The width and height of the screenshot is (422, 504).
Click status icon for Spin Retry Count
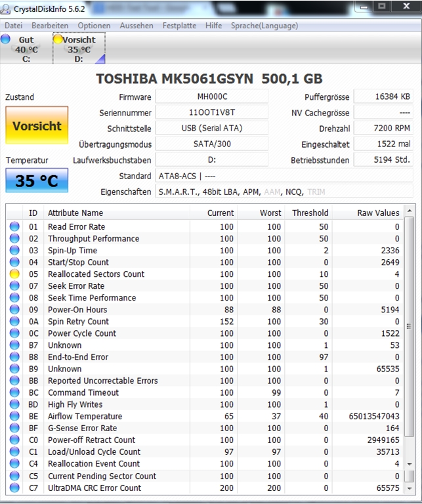click(14, 322)
